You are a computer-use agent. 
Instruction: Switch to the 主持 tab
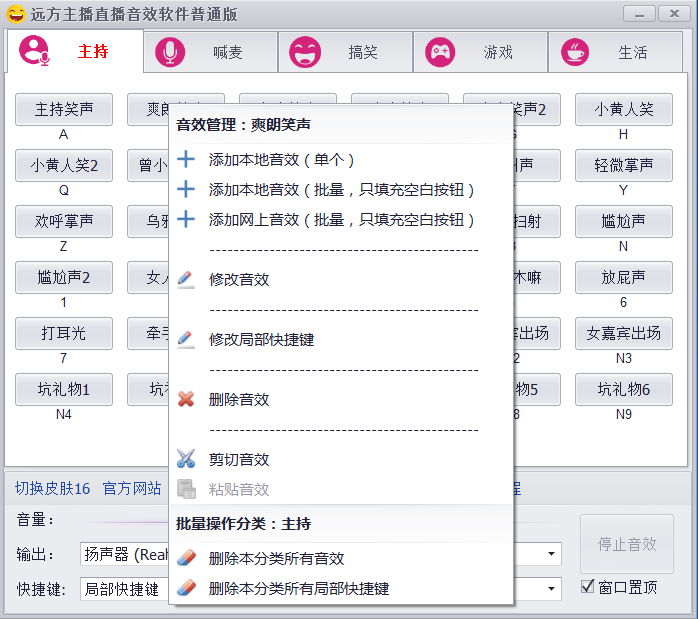pos(75,52)
